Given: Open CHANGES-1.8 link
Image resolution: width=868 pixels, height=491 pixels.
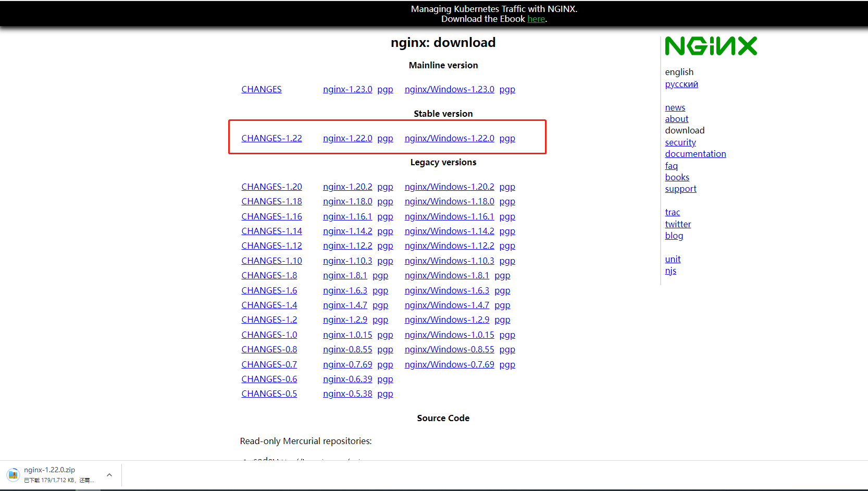Looking at the screenshot, I should pyautogui.click(x=269, y=275).
